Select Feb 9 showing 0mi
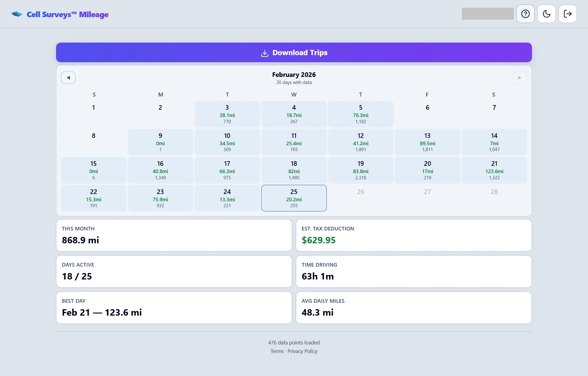This screenshot has height=376, width=588. coord(160,142)
